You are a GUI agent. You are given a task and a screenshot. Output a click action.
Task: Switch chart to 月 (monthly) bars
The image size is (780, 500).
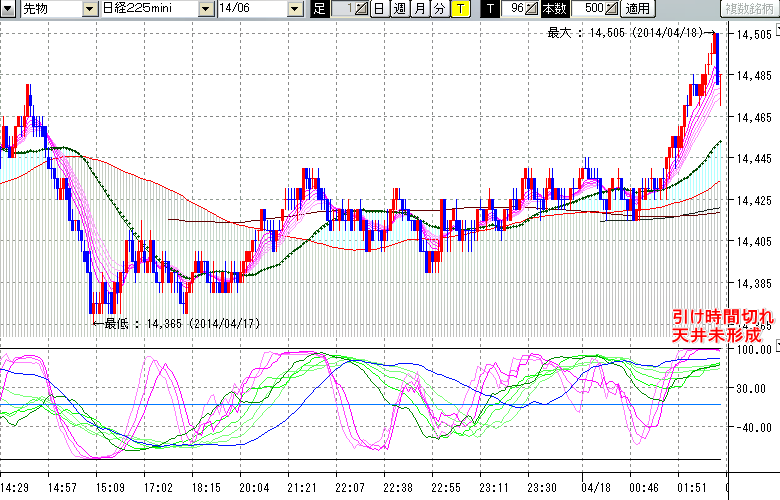coord(419,9)
